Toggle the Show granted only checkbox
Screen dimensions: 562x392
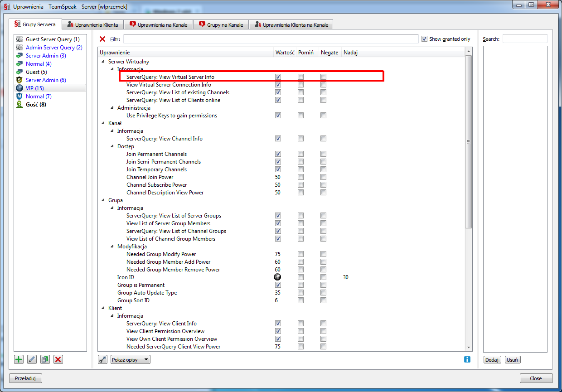pyautogui.click(x=424, y=39)
